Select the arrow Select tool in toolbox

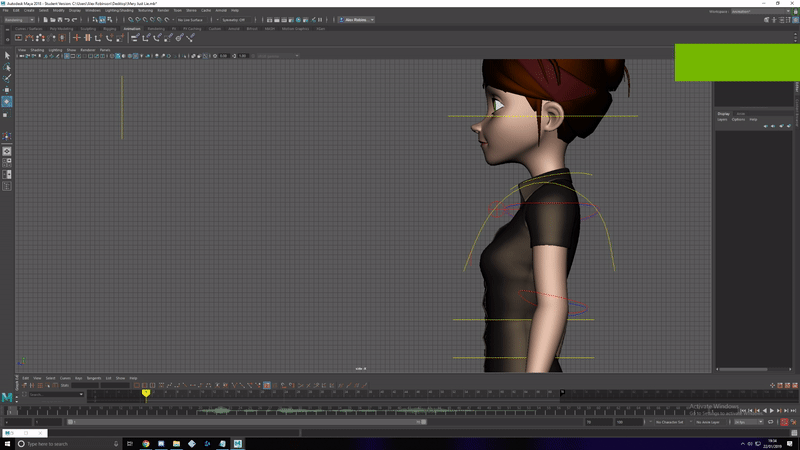[7, 55]
